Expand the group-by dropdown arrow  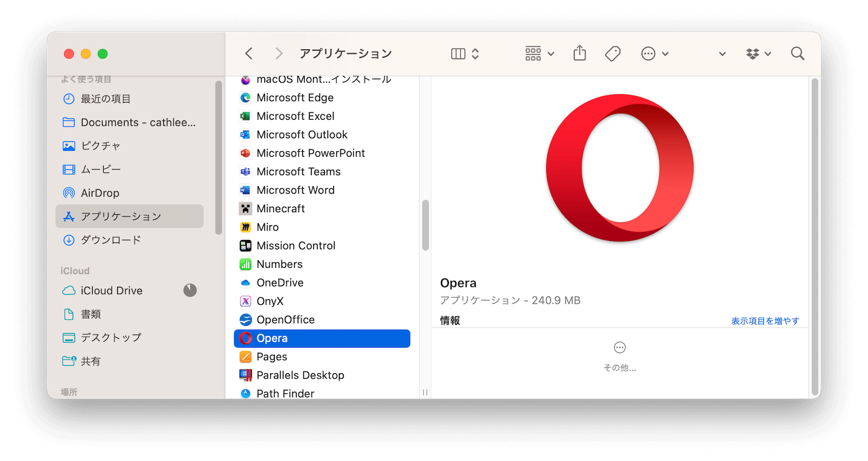tap(551, 54)
